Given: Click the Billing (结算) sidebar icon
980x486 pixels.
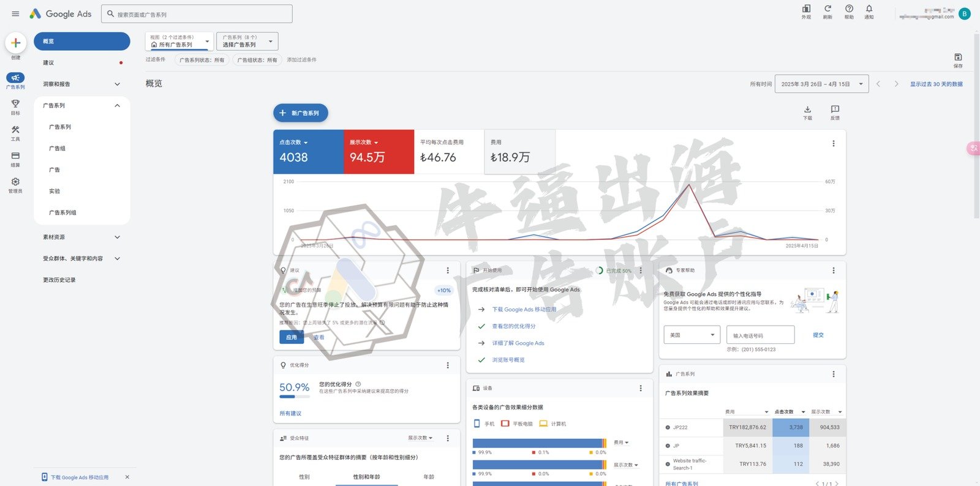Looking at the screenshot, I should coord(15,159).
